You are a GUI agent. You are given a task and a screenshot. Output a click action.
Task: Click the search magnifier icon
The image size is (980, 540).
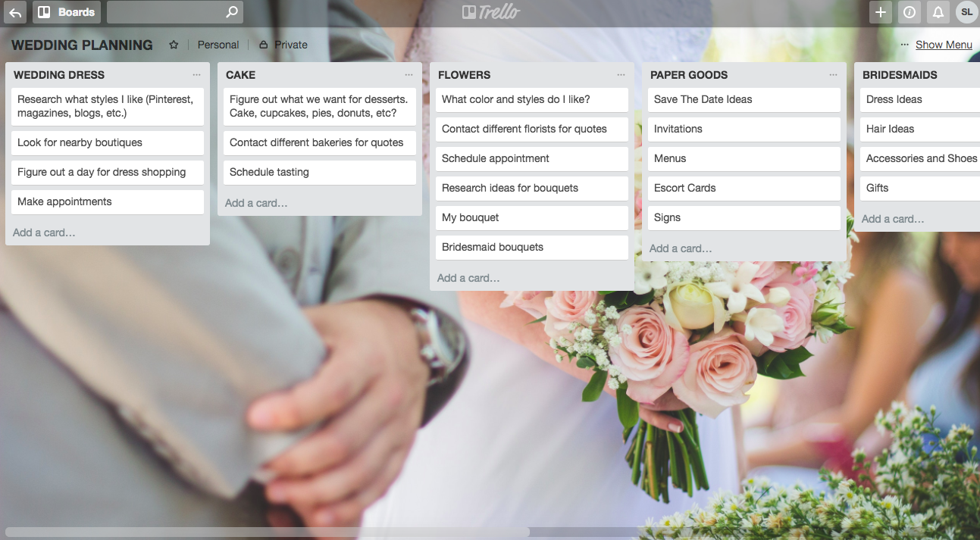(x=232, y=12)
